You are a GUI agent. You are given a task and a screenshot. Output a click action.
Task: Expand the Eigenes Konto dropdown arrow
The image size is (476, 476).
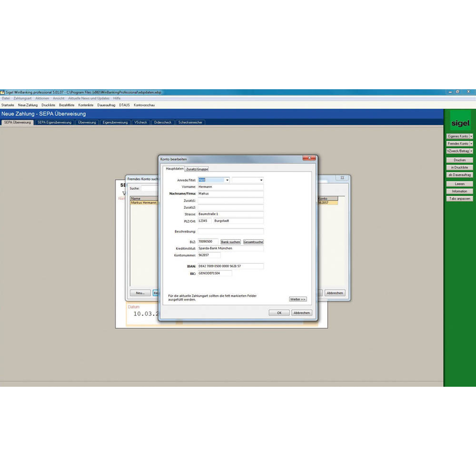[472, 136]
